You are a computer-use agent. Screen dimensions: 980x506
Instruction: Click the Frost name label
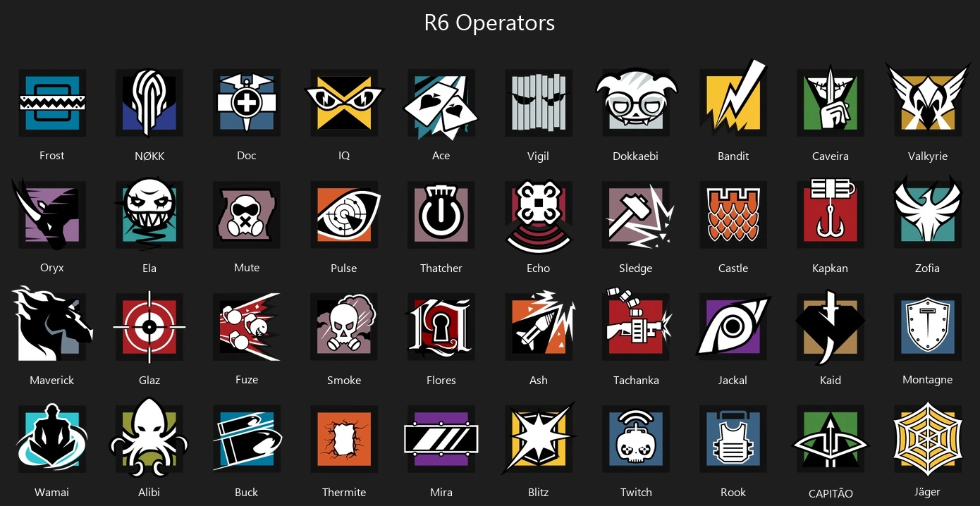(x=52, y=155)
